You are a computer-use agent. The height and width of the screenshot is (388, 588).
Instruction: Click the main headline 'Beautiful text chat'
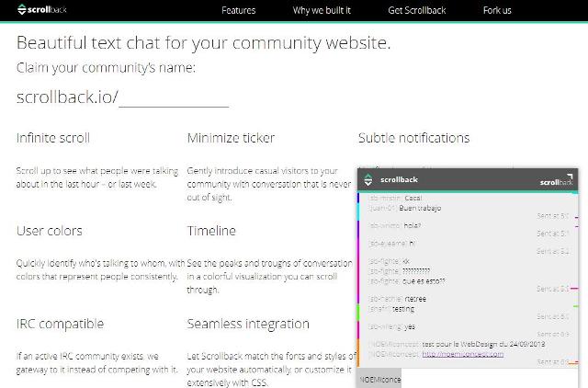204,43
